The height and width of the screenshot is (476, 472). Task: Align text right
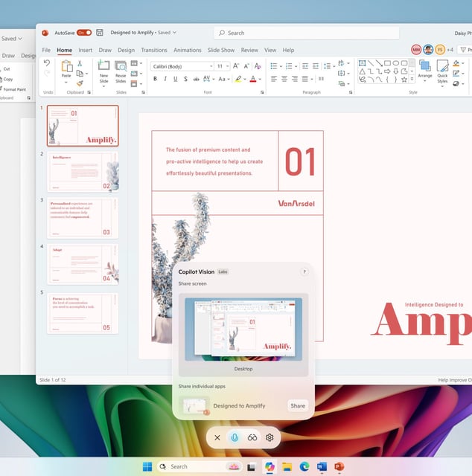point(295,79)
